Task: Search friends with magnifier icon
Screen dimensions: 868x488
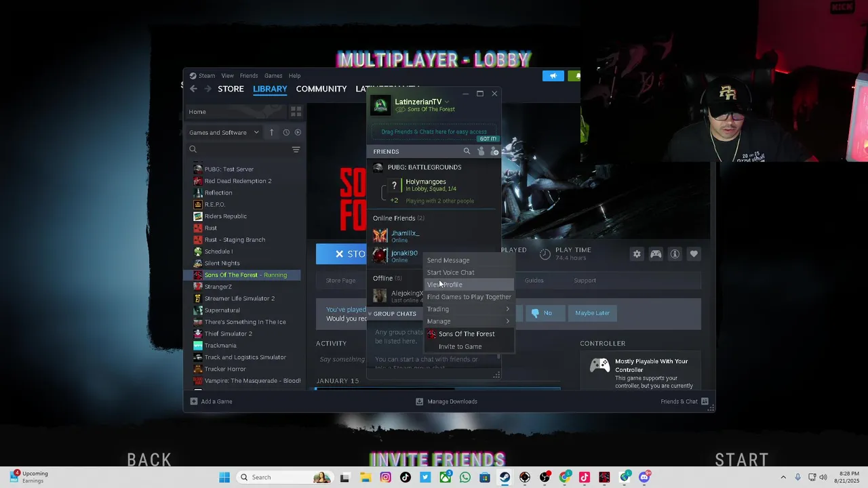Action: [x=467, y=151]
